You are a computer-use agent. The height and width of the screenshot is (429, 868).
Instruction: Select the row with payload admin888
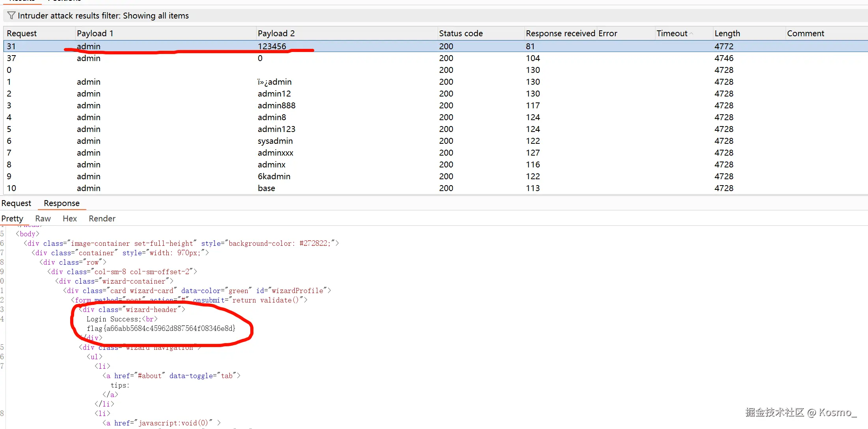click(276, 106)
